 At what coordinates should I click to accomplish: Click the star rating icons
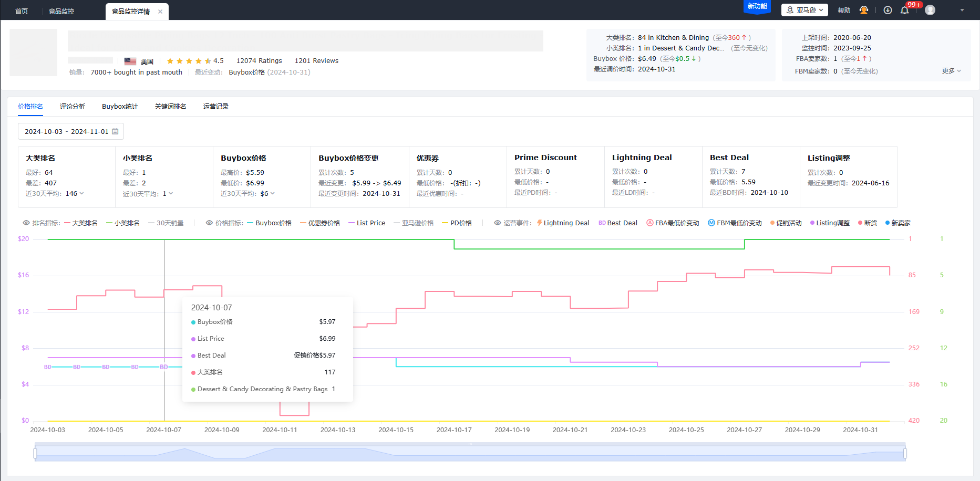point(189,61)
